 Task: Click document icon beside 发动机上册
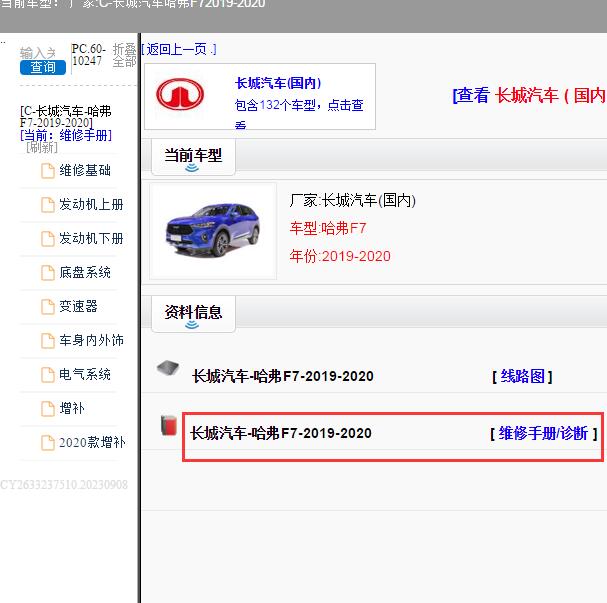tap(48, 205)
